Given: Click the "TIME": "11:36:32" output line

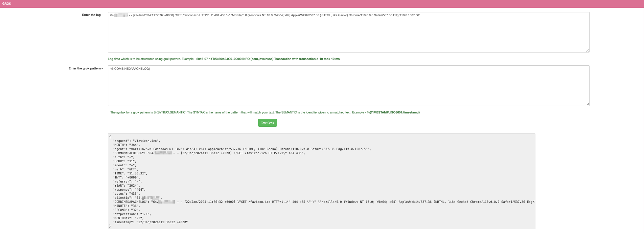Looking at the screenshot, I should coord(130,173).
